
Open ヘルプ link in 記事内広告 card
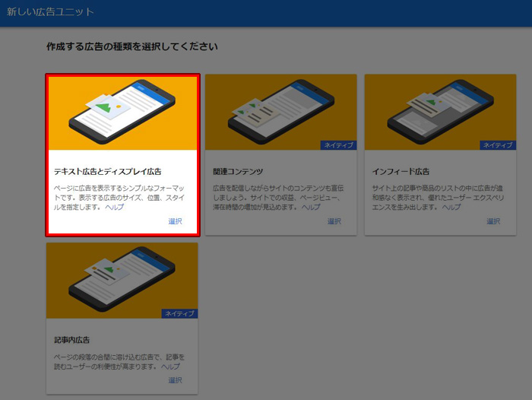(171, 367)
